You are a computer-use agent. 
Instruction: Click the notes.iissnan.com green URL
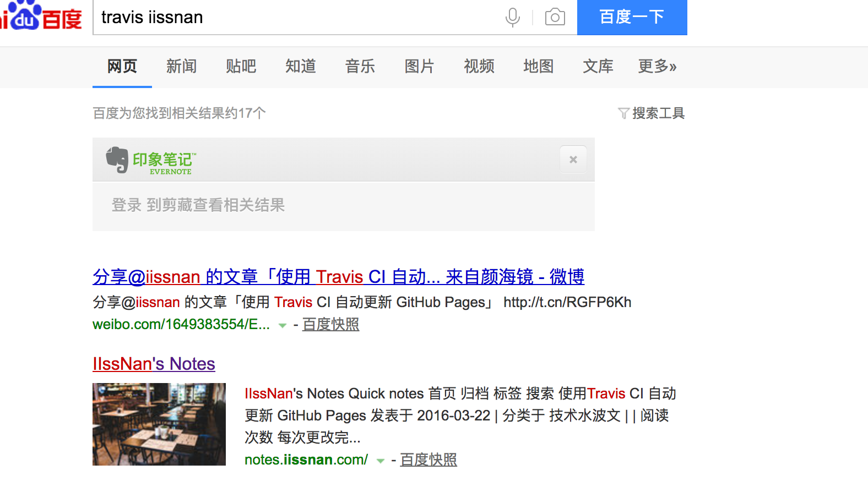306,460
